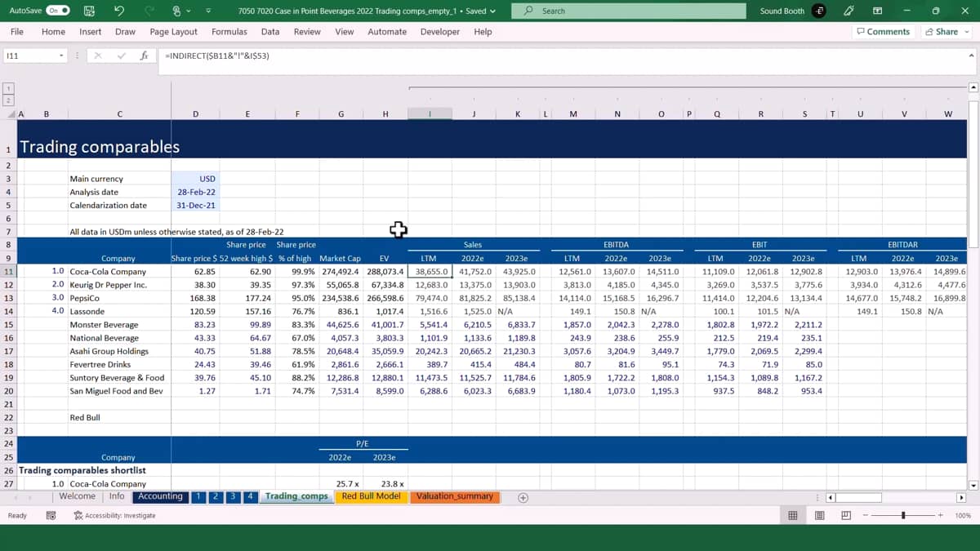Click vertical scrollbar up arrow
980x551 pixels.
point(973,87)
